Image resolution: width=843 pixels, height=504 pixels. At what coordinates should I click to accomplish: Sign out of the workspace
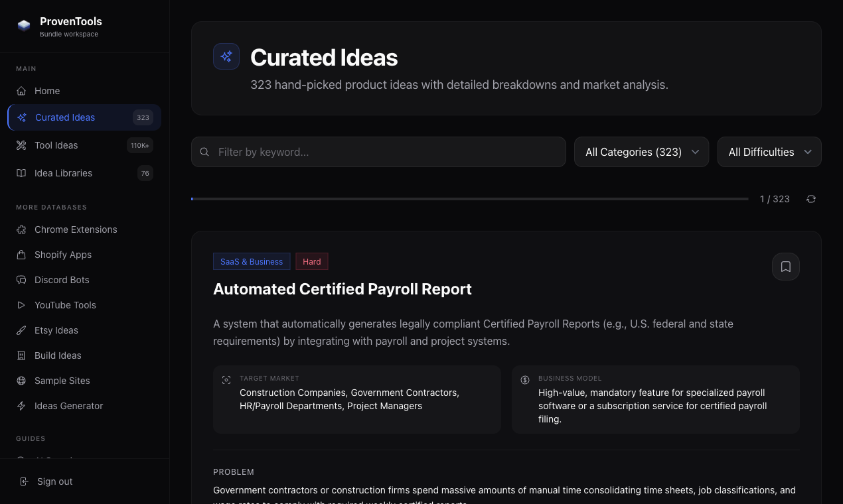pyautogui.click(x=53, y=481)
